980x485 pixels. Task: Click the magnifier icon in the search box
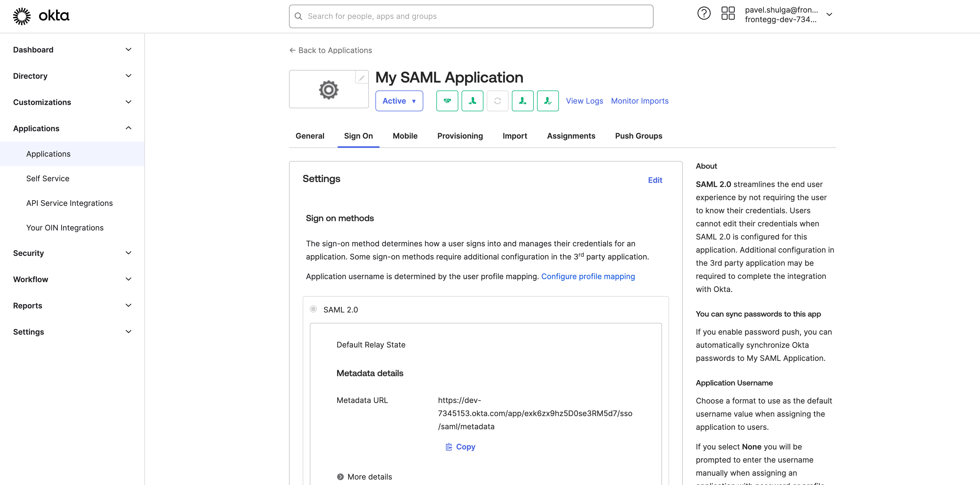coord(298,16)
